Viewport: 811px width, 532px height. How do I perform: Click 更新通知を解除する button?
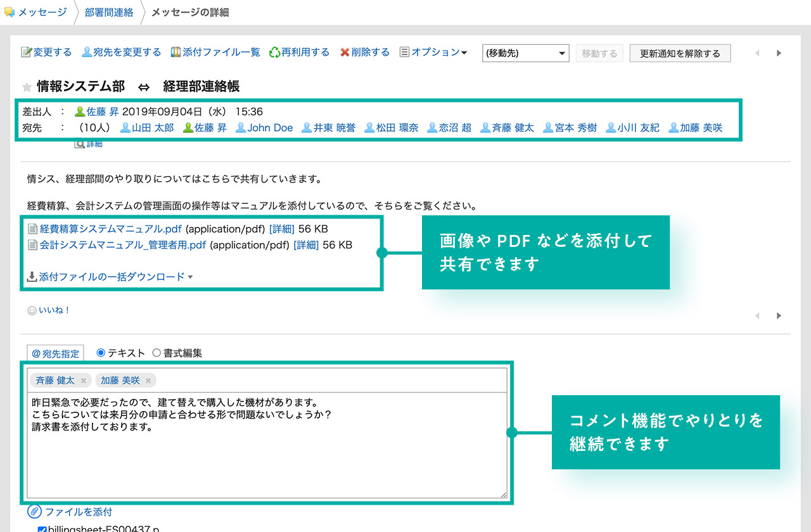pos(680,53)
